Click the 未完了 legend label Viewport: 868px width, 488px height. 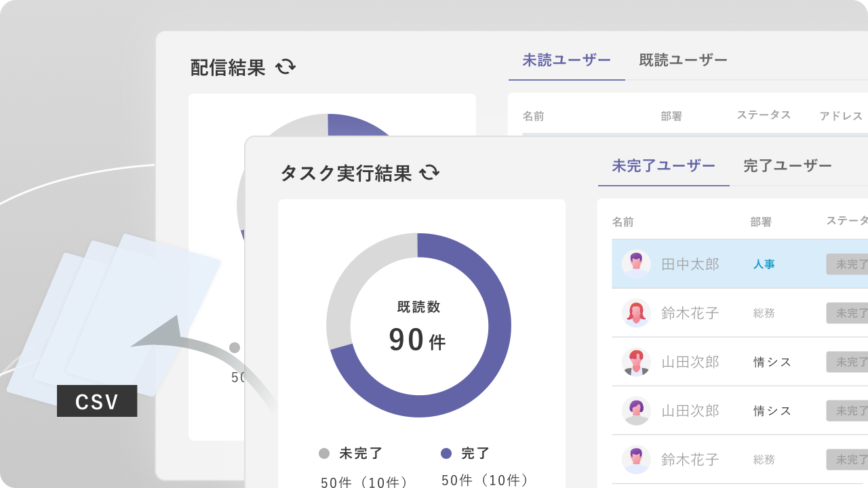pos(361,453)
